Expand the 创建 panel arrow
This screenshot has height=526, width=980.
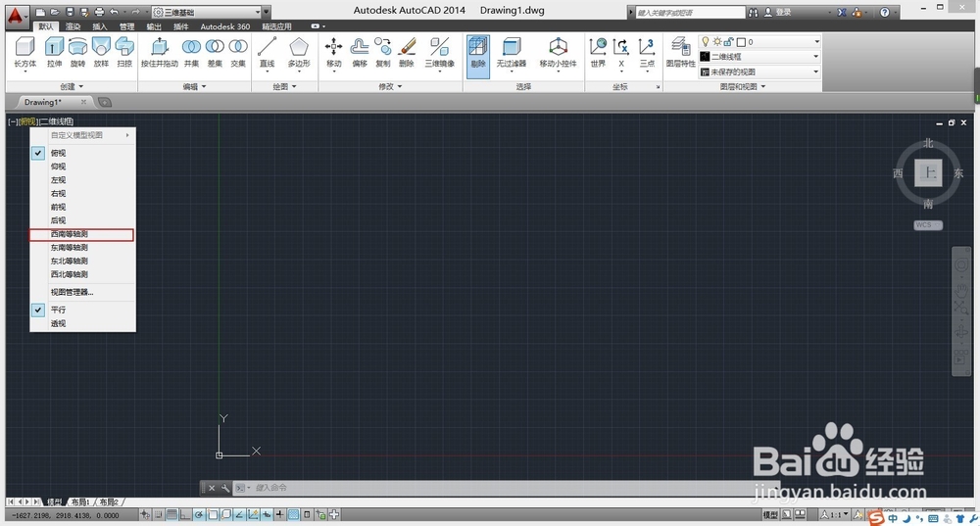point(81,87)
